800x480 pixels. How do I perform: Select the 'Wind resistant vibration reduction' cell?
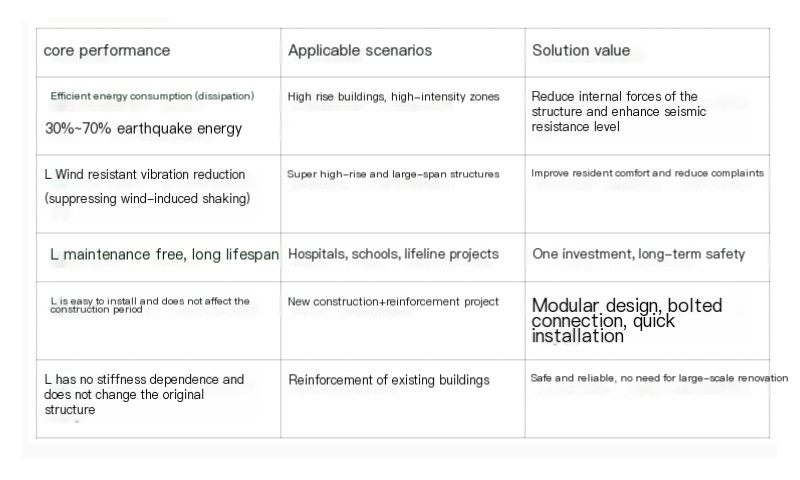(x=158, y=194)
